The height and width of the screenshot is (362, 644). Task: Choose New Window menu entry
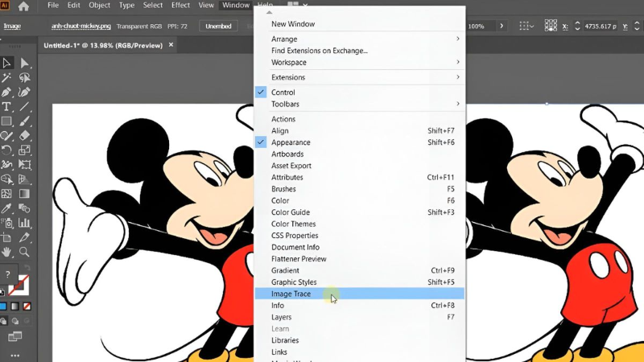pyautogui.click(x=360, y=24)
